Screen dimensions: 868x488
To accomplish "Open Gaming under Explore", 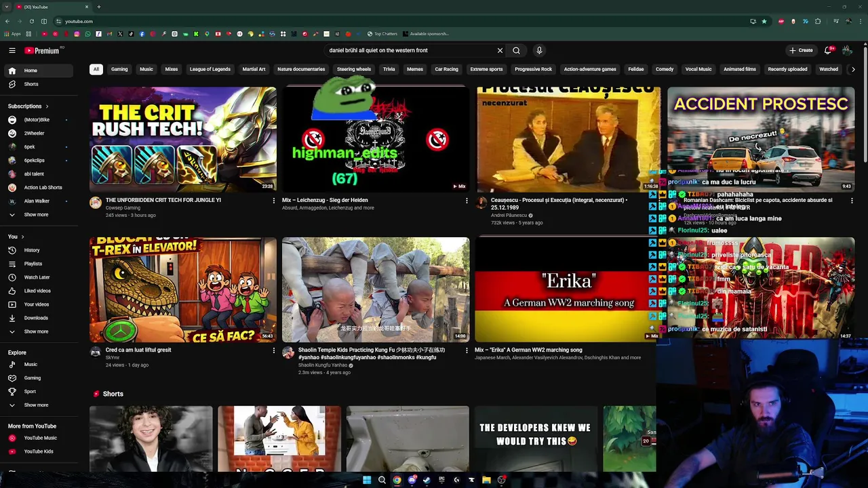I will coord(39,378).
